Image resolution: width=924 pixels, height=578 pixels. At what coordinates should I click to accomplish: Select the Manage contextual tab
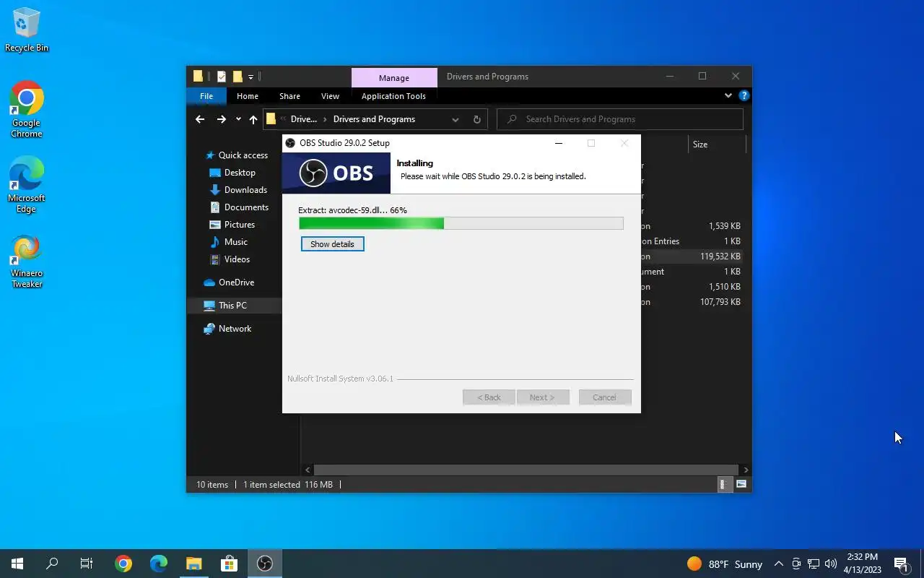tap(394, 77)
